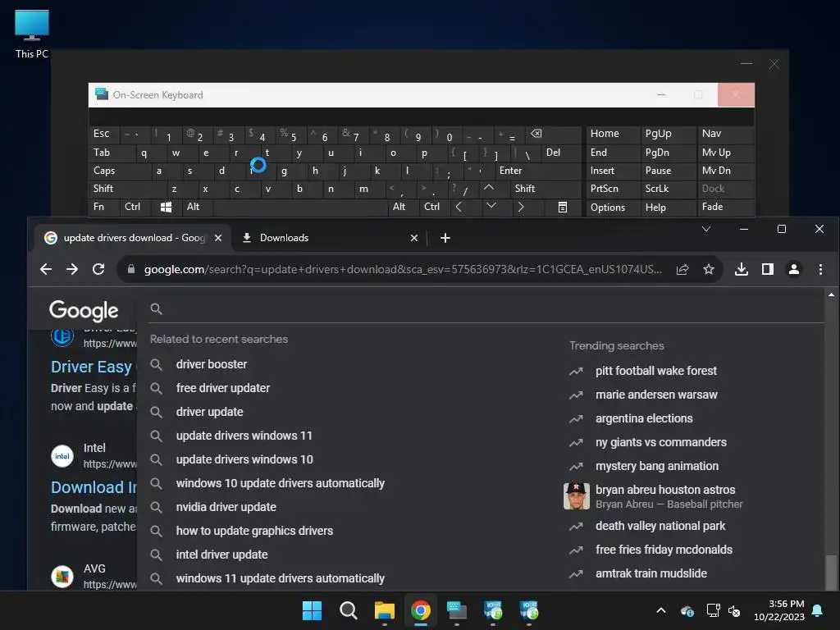Toggle the Fn key on On-Screen Keyboard
Image resolution: width=840 pixels, height=630 pixels.
tap(104, 208)
